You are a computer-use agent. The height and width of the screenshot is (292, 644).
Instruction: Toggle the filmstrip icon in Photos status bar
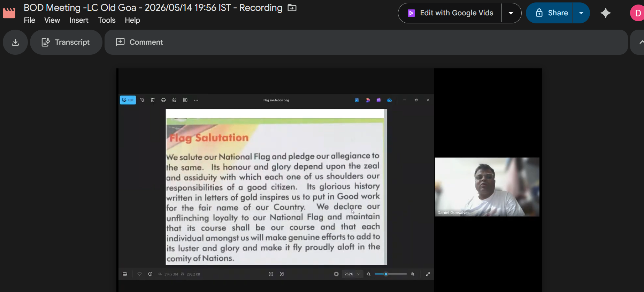point(125,274)
